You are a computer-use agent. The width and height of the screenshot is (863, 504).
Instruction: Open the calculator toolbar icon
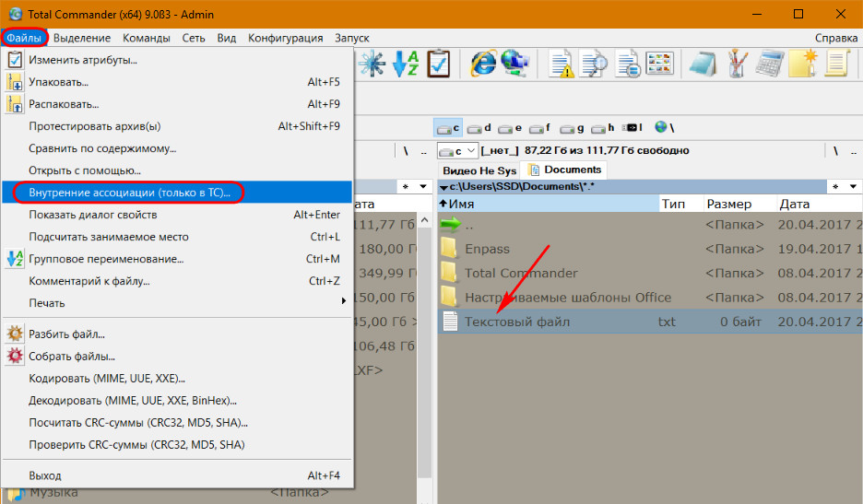tap(770, 64)
